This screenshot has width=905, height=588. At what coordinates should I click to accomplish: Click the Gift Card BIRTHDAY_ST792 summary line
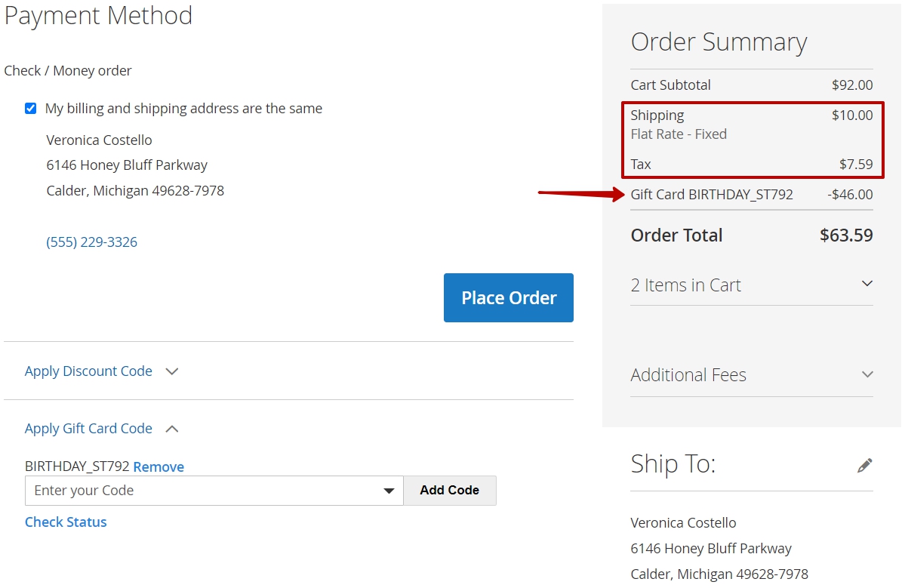[752, 195]
